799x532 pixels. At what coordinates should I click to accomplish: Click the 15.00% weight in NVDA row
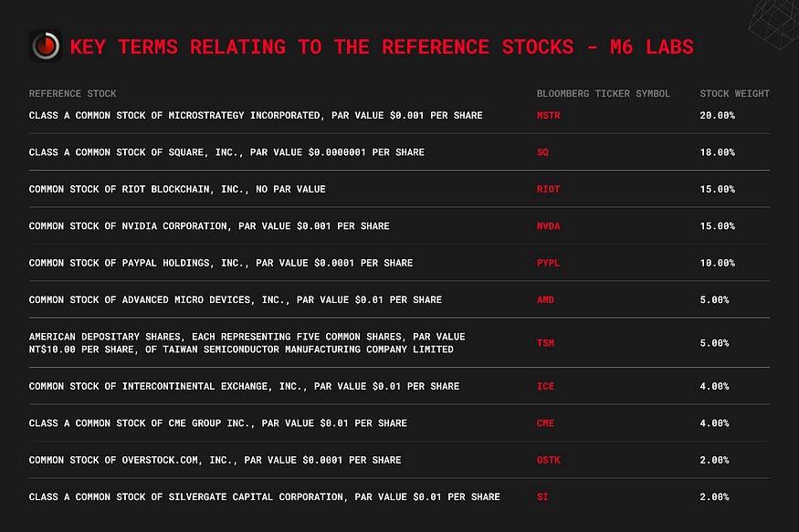(718, 226)
